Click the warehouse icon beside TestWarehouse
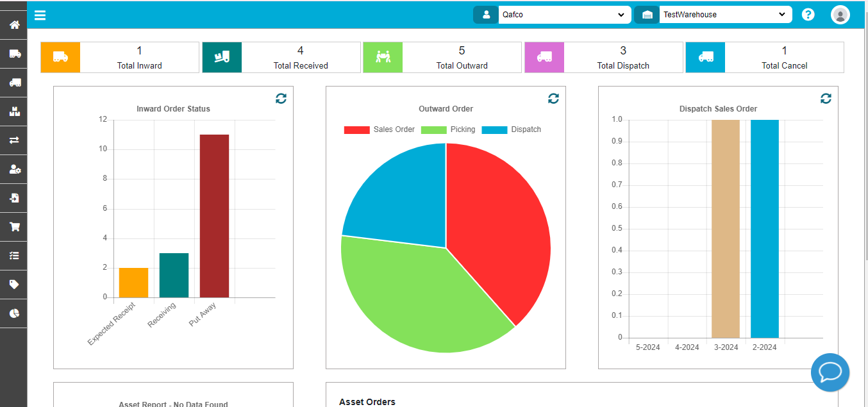This screenshot has width=868, height=407. coord(646,14)
